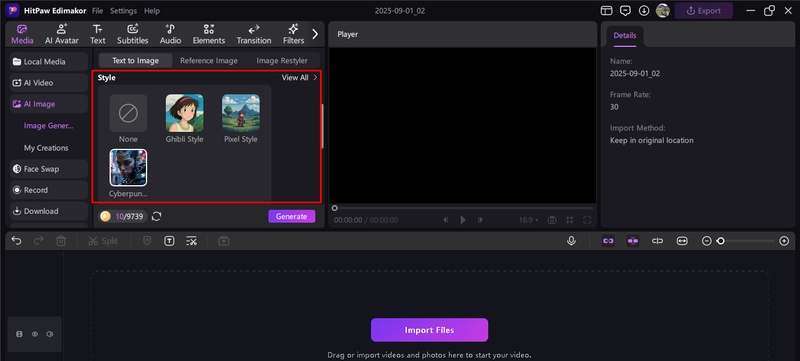The image size is (800, 361).
Task: Choose the Ghibli Style thumbnail
Action: pos(184,113)
